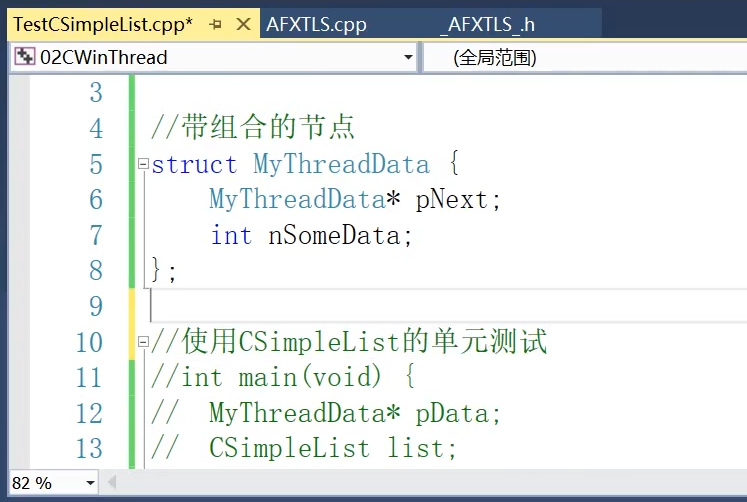747x502 pixels.
Task: Click MyThreadData type name on line 5
Action: tap(341, 164)
